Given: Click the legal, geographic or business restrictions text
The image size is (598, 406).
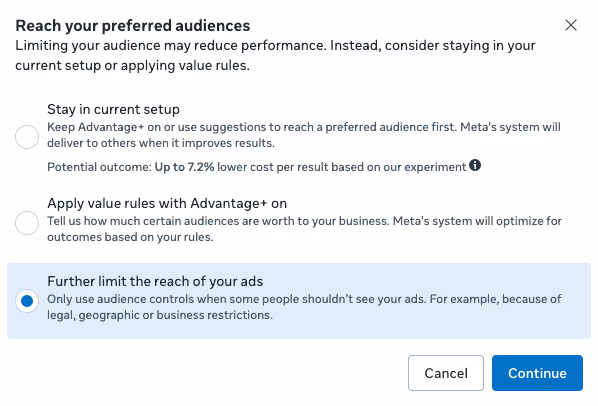Looking at the screenshot, I should [160, 315].
